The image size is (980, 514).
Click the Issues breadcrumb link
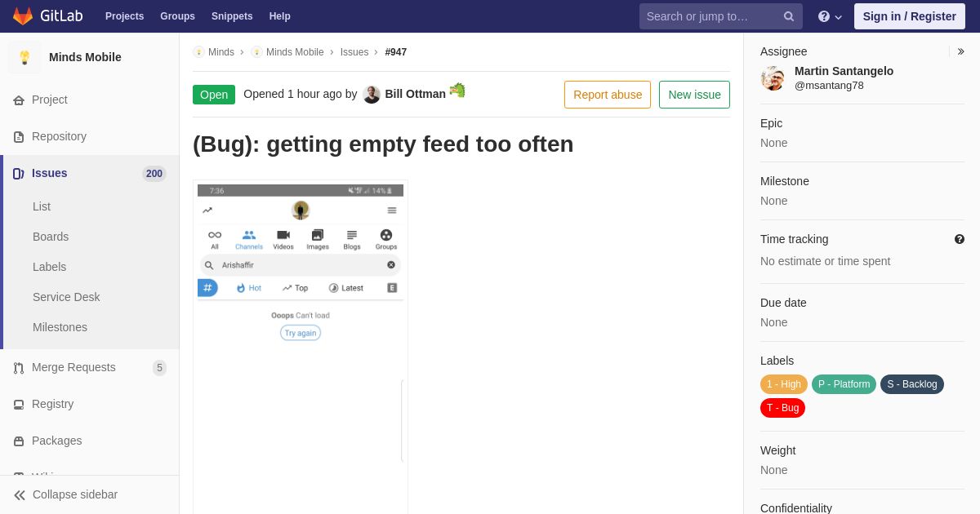click(354, 52)
